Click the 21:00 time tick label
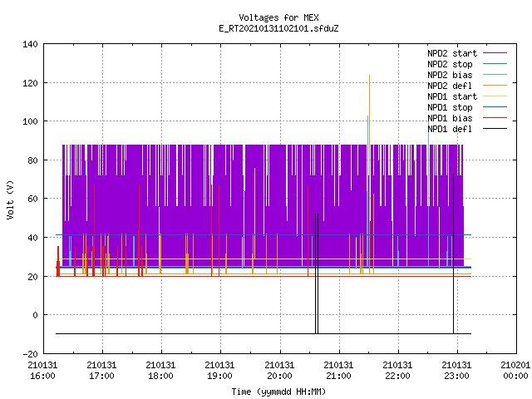 (x=338, y=376)
